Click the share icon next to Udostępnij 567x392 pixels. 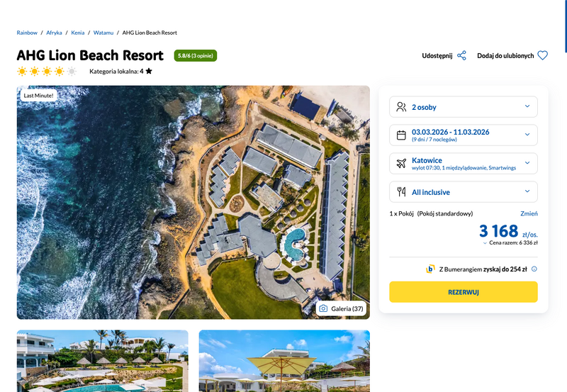[x=461, y=56]
